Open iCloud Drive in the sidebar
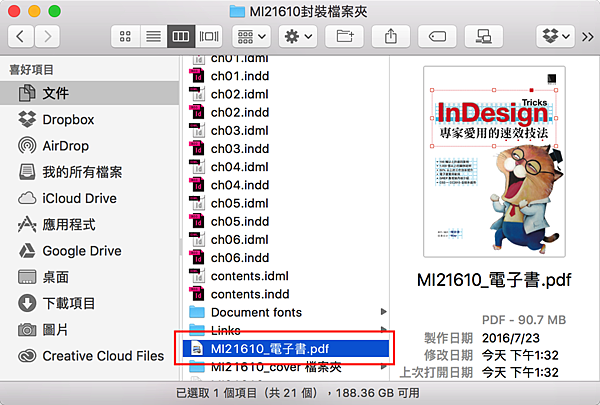The image size is (600, 405). click(90, 198)
